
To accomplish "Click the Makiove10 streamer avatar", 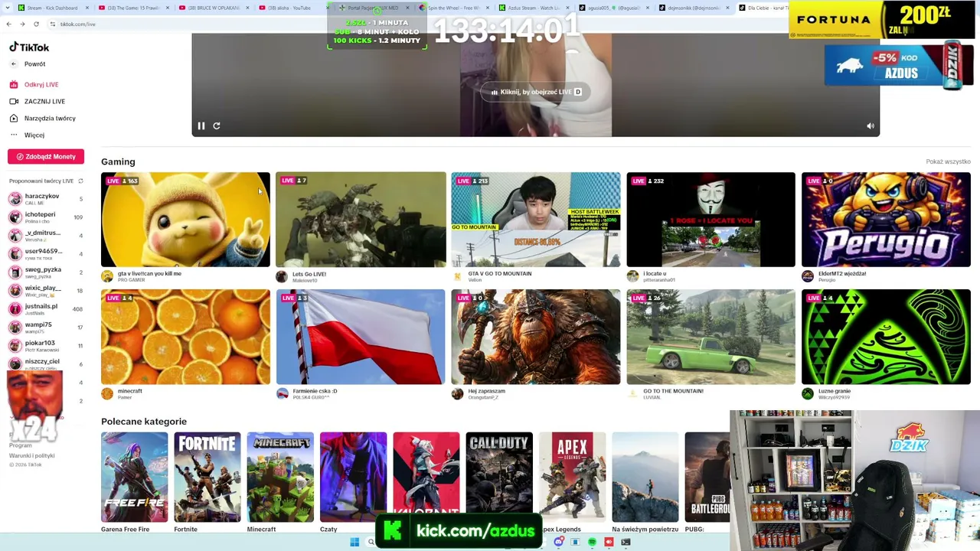I will pyautogui.click(x=282, y=276).
